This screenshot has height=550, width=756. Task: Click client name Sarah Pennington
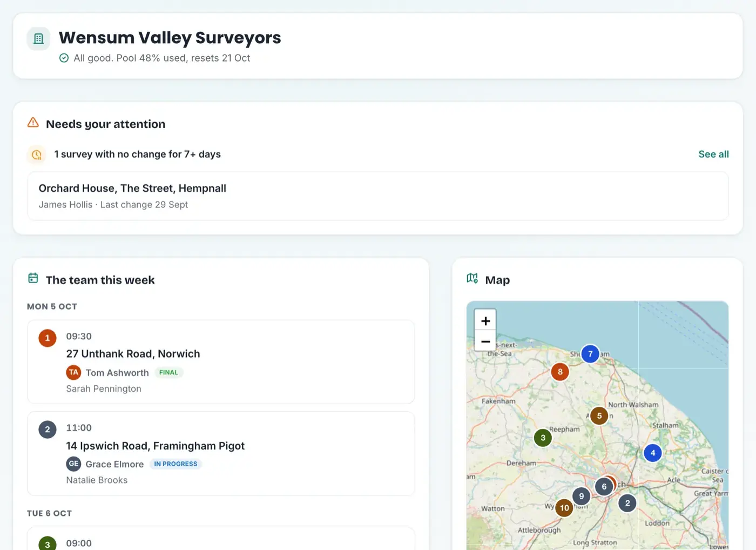tap(104, 388)
